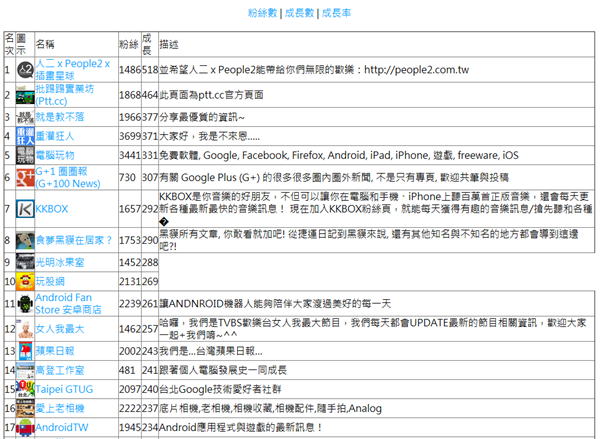
Task: Open 批踢踢實業坊 (Ptt.cc) page link
Action: [x=64, y=95]
